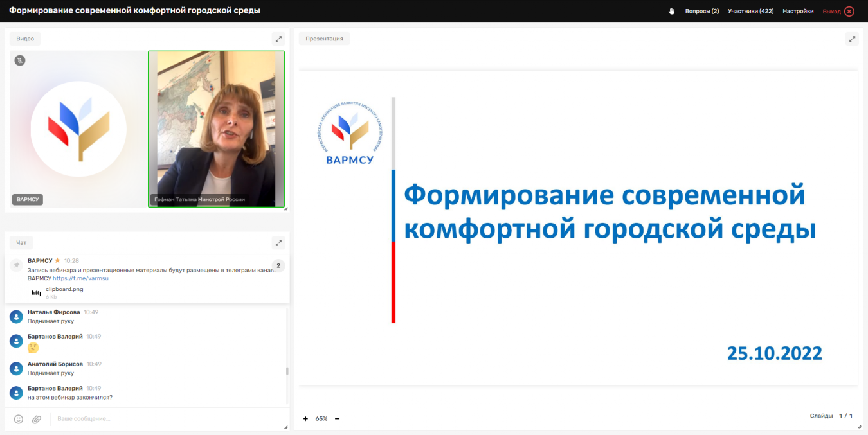
Task: Open the t.me/varmsu telegram link
Action: tap(80, 278)
